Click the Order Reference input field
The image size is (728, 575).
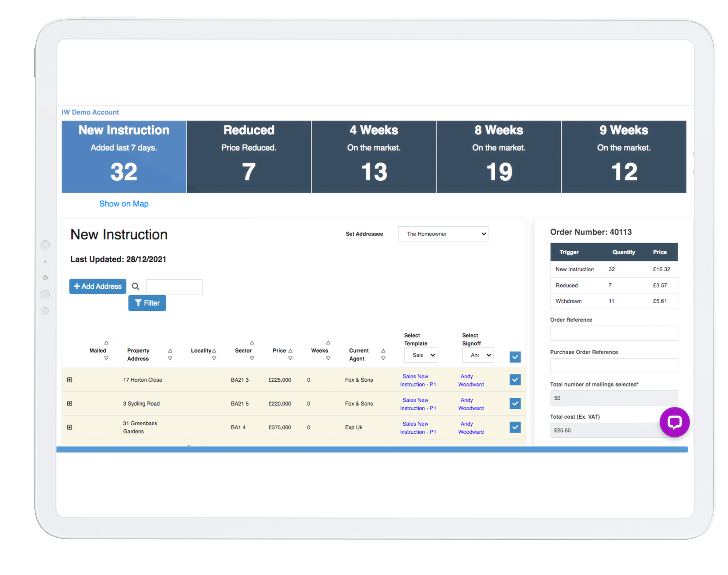614,333
